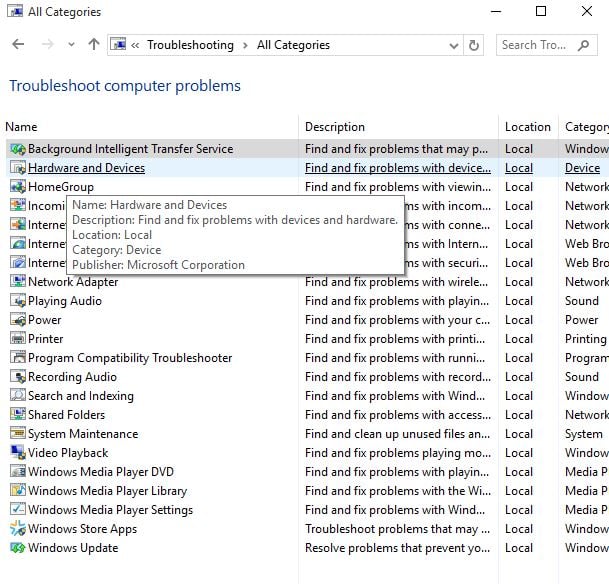The height and width of the screenshot is (584, 609).
Task: Expand the chevron after Troubleshooting breadcrumb
Action: 245,45
